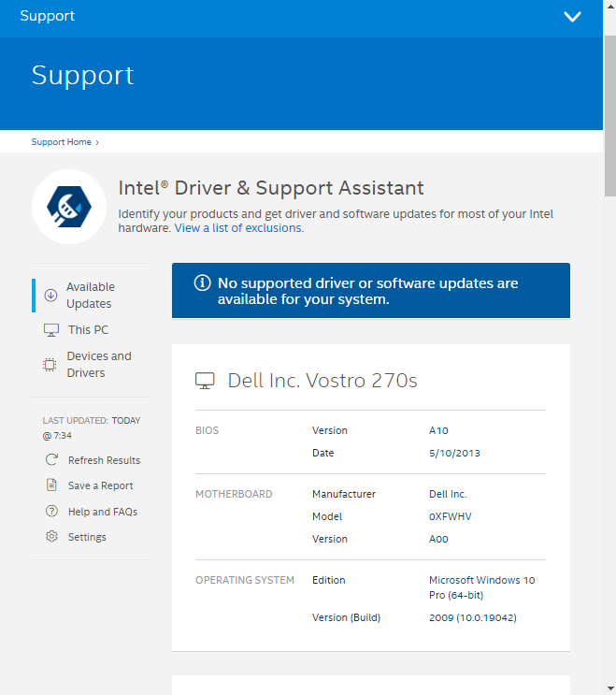Select the Dell Inc. Vostro 270s heading
The height and width of the screenshot is (695, 616).
point(322,381)
